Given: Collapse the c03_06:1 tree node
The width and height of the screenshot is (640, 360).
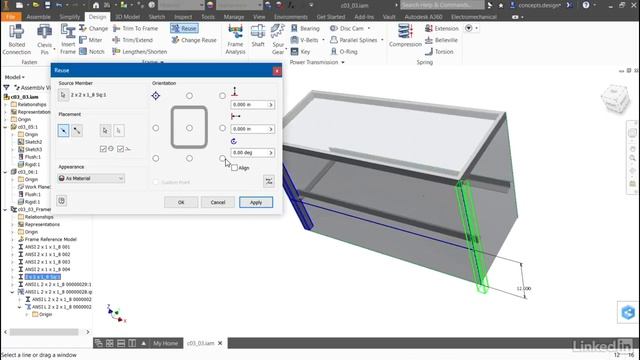Looking at the screenshot, I should click(6, 172).
